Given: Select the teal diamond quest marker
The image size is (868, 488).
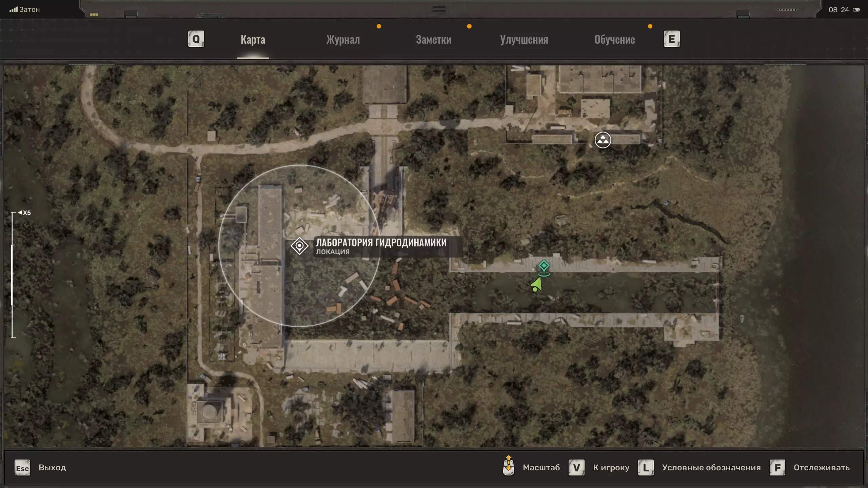Looking at the screenshot, I should [x=544, y=266].
